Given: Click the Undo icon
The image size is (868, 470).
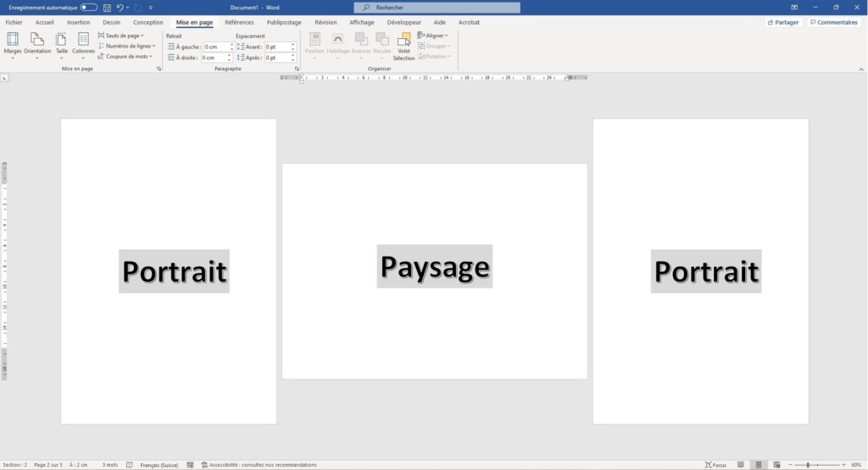Looking at the screenshot, I should pyautogui.click(x=120, y=8).
